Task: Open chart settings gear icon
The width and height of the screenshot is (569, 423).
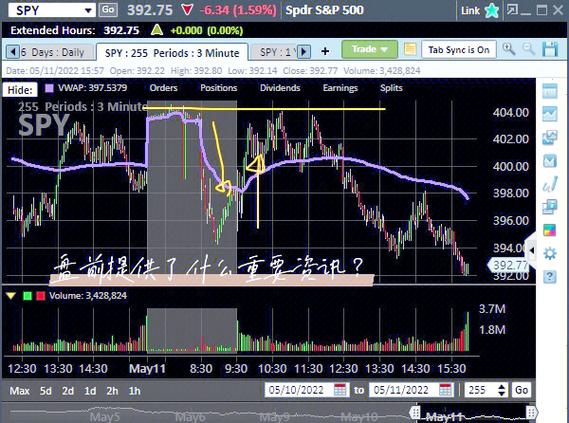Action: pos(549,253)
